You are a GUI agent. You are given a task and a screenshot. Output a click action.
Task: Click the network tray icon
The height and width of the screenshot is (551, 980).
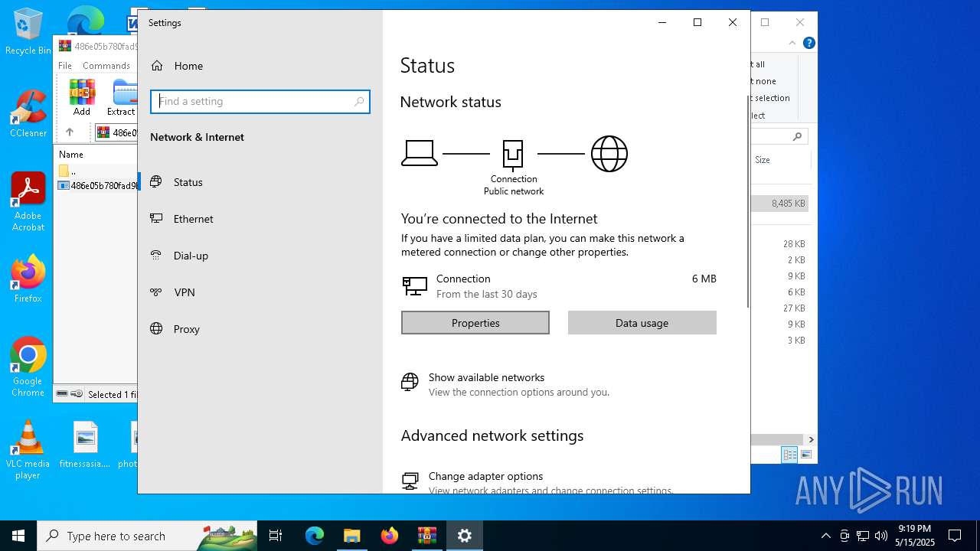863,536
